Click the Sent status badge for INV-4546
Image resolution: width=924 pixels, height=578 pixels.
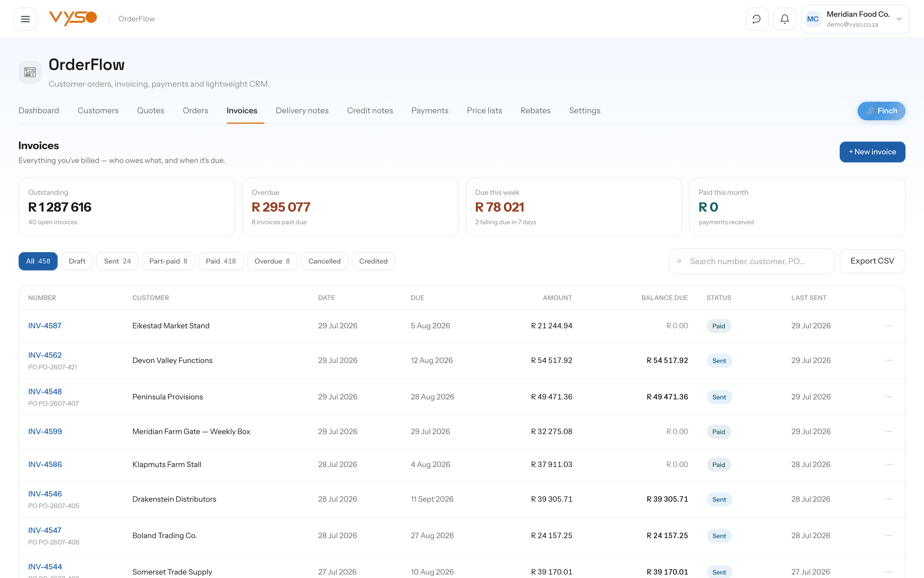pos(719,499)
